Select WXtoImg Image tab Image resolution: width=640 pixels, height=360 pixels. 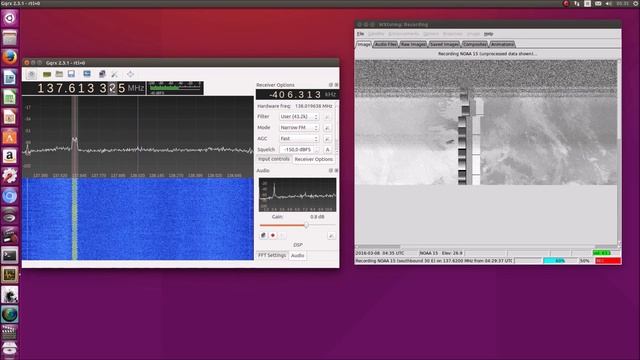point(364,44)
